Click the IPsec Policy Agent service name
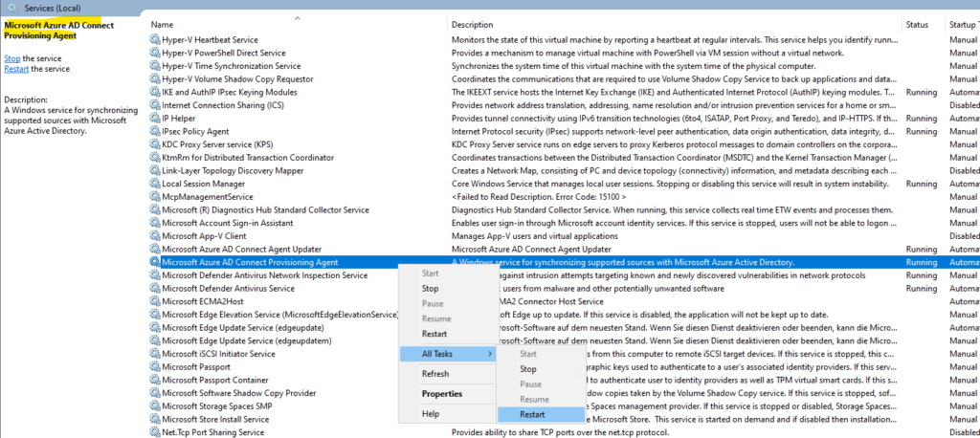 195,131
